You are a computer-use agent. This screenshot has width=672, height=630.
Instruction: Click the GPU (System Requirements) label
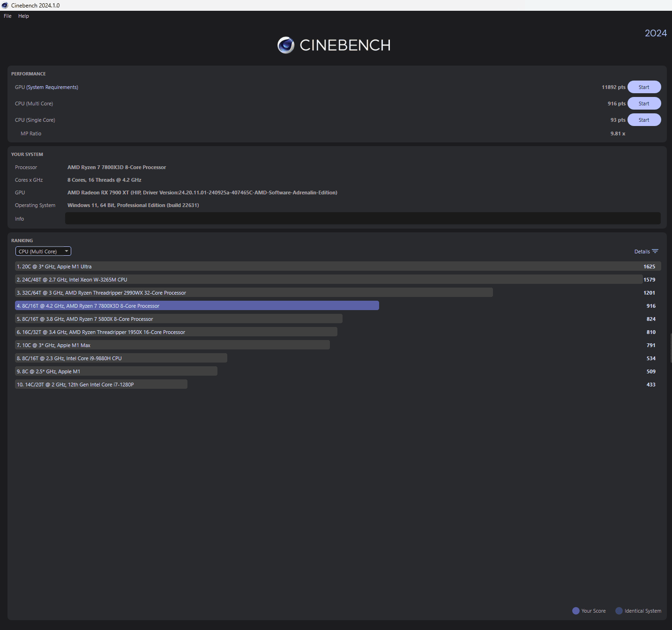pos(46,87)
